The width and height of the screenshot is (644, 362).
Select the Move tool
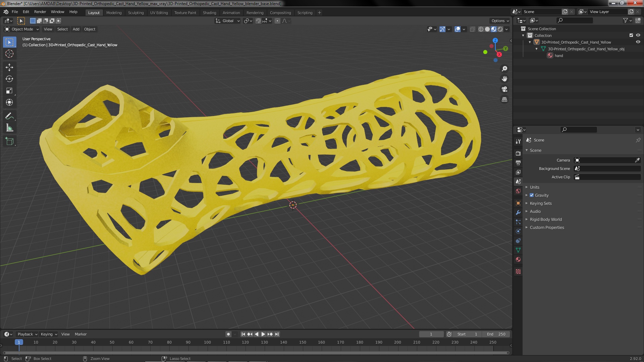(9, 67)
